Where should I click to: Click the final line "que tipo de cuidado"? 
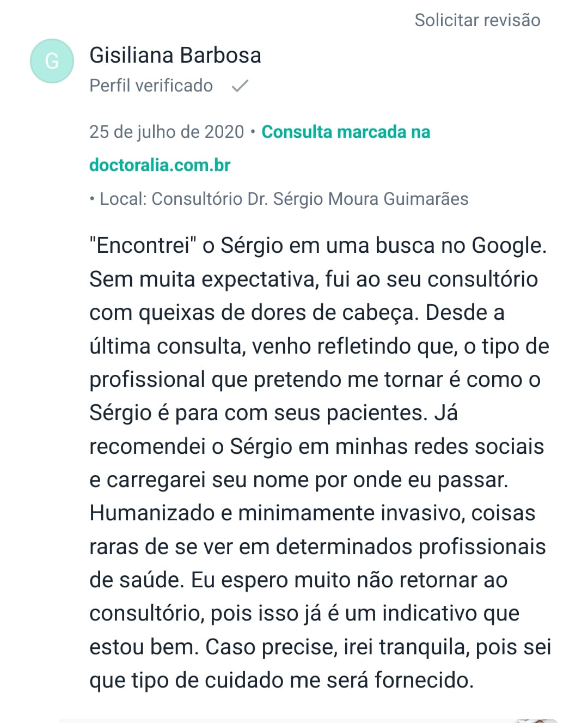click(x=281, y=680)
